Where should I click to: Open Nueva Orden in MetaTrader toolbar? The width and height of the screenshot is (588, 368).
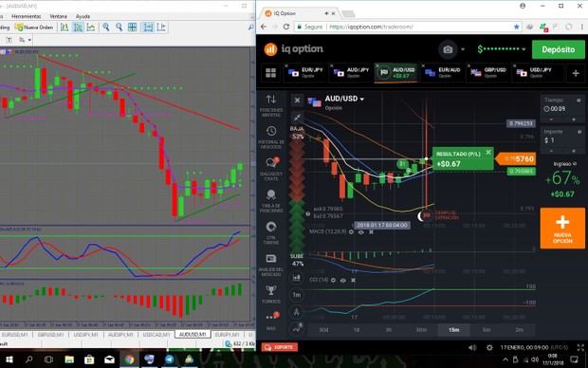34,28
